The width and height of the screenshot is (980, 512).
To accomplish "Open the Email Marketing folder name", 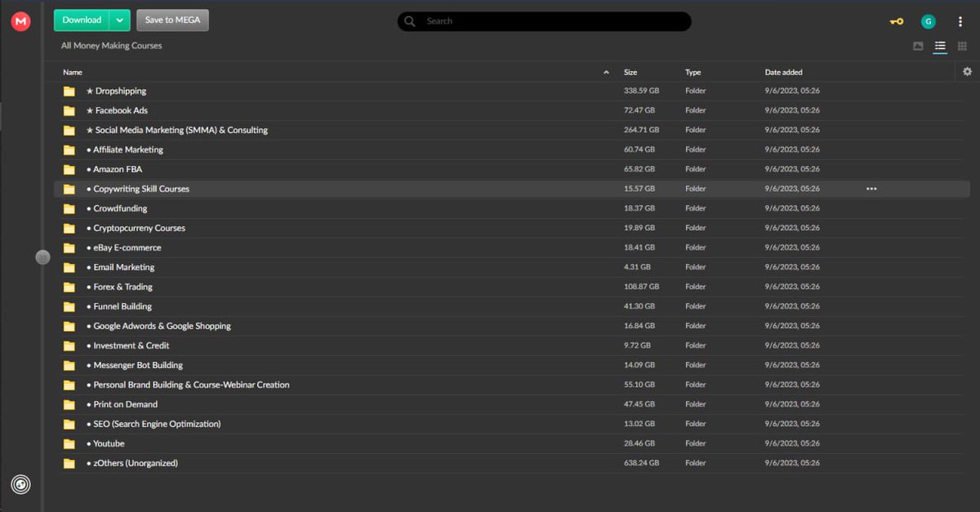I will tap(120, 267).
